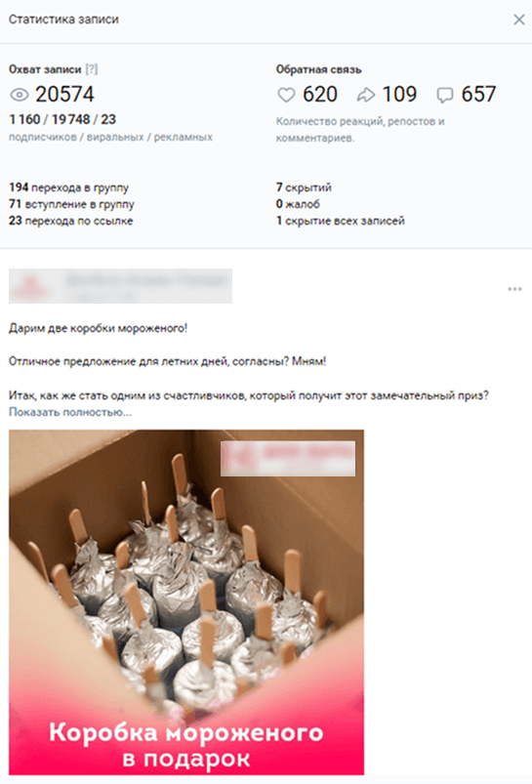Viewport: 532px width, 784px height.
Task: Click the eye icon beside reach count
Action: click(20, 95)
